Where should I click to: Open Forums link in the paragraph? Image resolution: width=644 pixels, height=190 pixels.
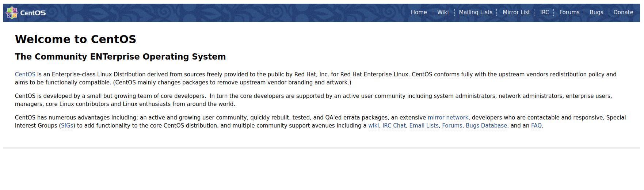[x=452, y=126]
